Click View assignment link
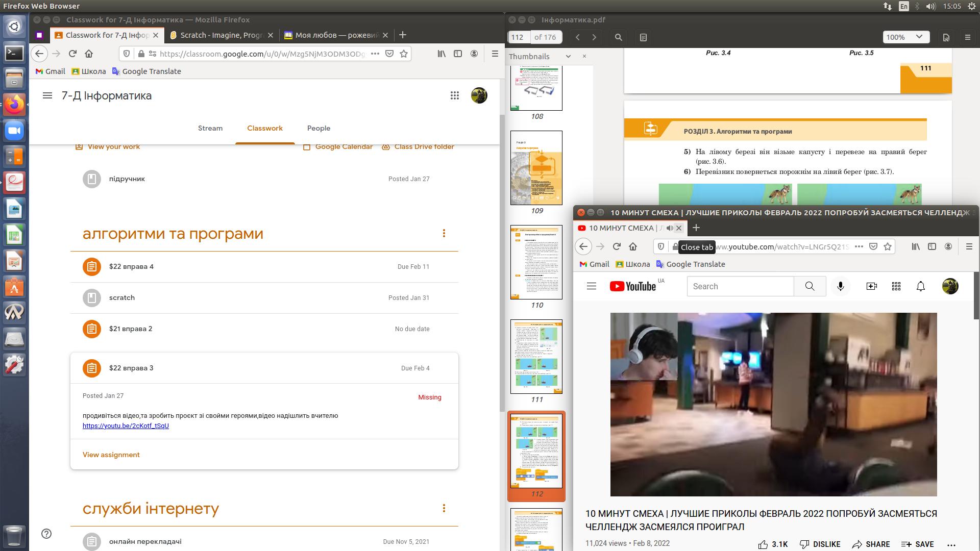This screenshot has width=980, height=551. [111, 455]
